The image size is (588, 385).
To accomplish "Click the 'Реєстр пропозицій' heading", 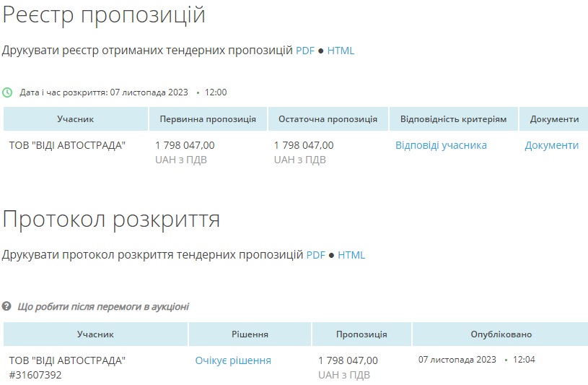I will (104, 14).
